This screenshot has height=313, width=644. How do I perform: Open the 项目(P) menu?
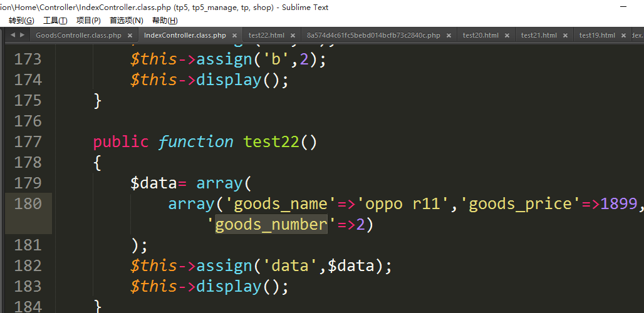pos(88,21)
